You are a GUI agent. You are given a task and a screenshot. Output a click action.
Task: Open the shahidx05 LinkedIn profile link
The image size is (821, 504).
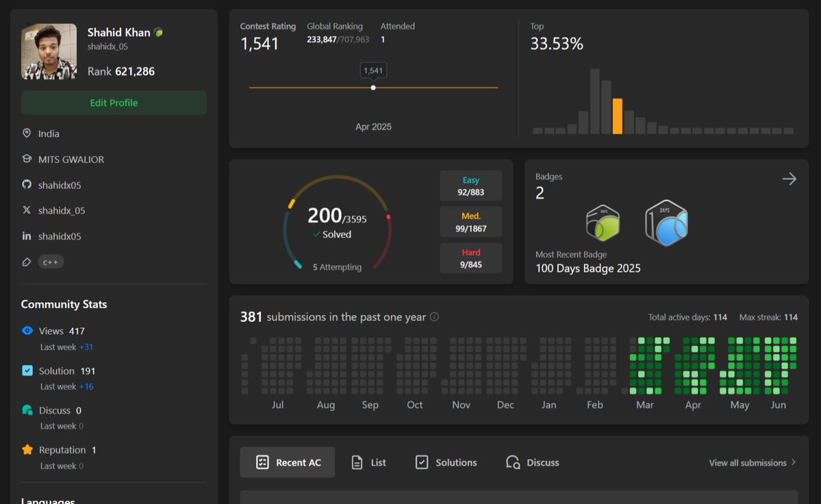coord(60,236)
